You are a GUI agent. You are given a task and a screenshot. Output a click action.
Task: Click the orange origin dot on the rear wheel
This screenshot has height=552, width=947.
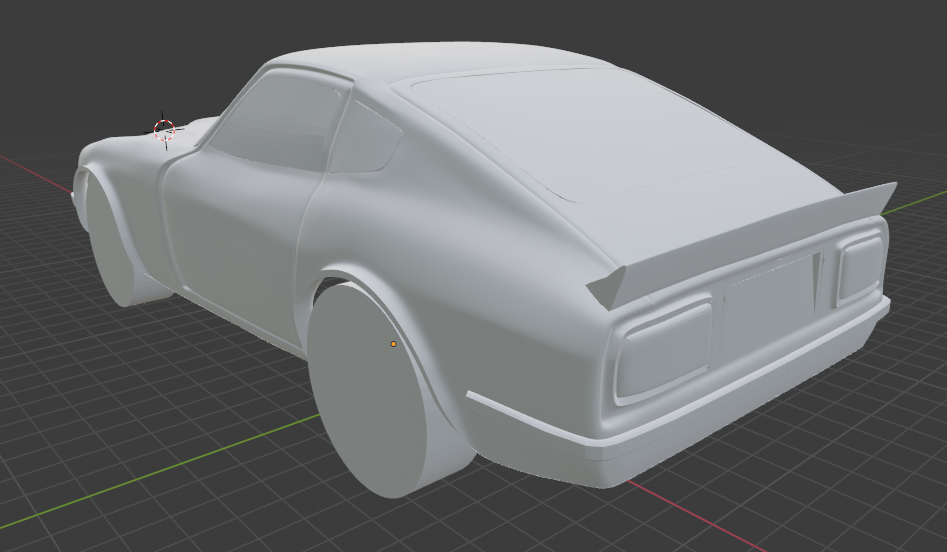tap(393, 344)
